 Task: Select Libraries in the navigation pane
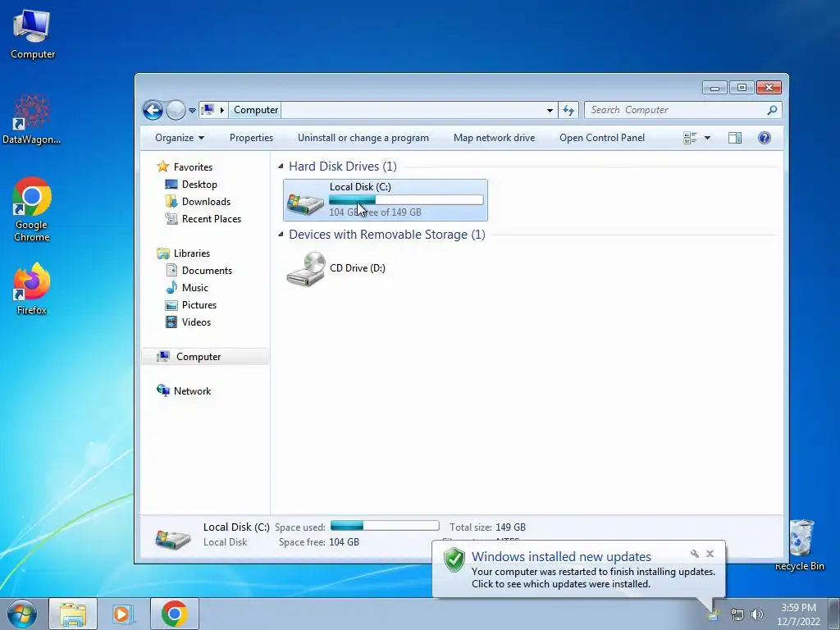(183, 253)
